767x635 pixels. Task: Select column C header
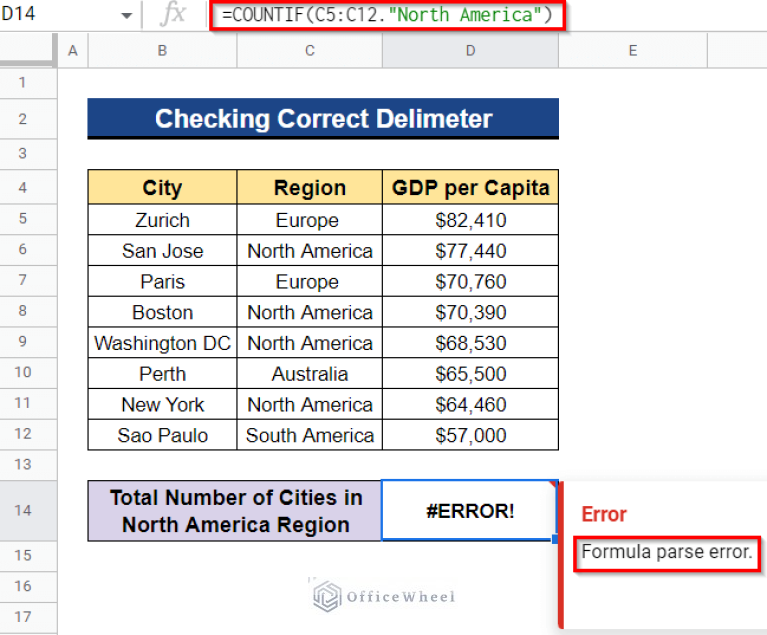(310, 50)
